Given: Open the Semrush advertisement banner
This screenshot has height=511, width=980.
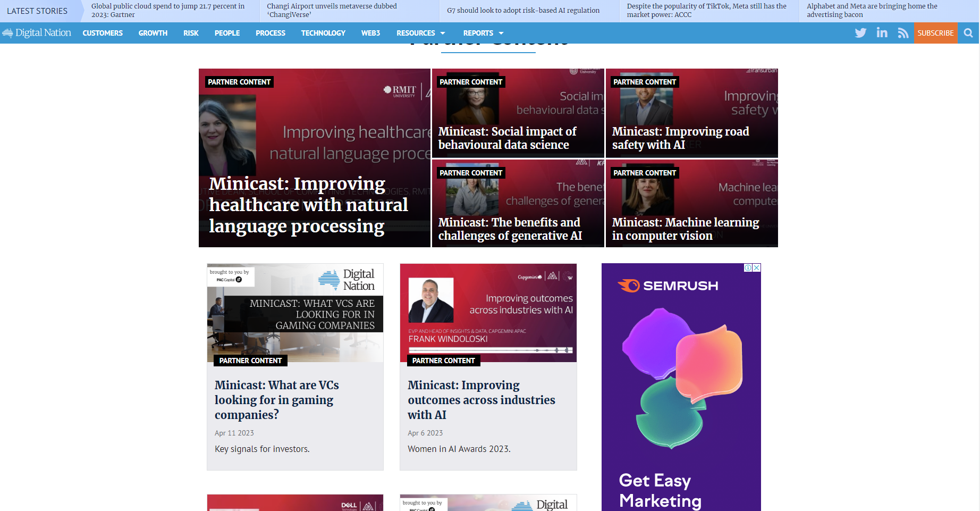Looking at the screenshot, I should point(681,387).
